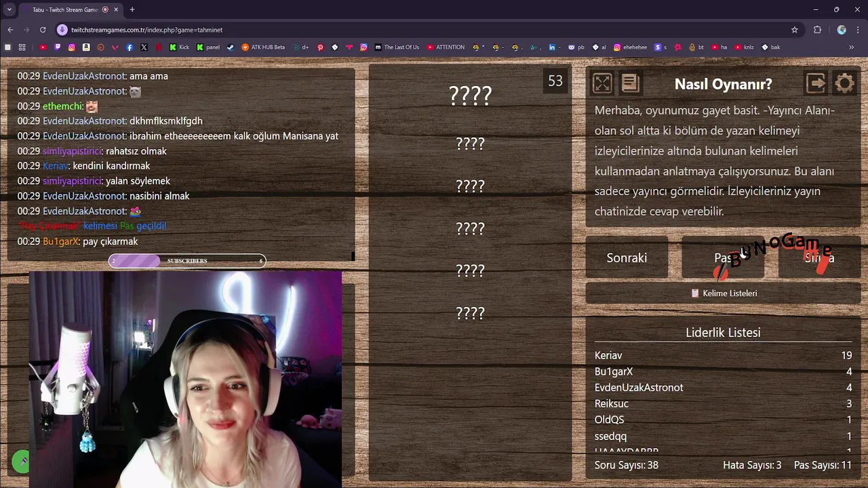Image resolution: width=868 pixels, height=488 pixels.
Task: Open the browser extensions puzzle icon
Action: tap(817, 30)
